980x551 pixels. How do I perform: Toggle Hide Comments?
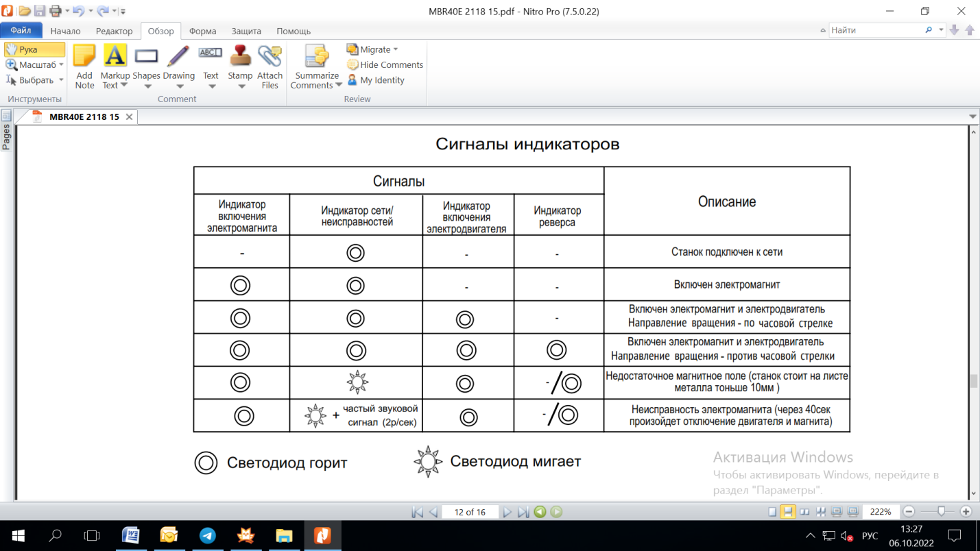click(385, 64)
